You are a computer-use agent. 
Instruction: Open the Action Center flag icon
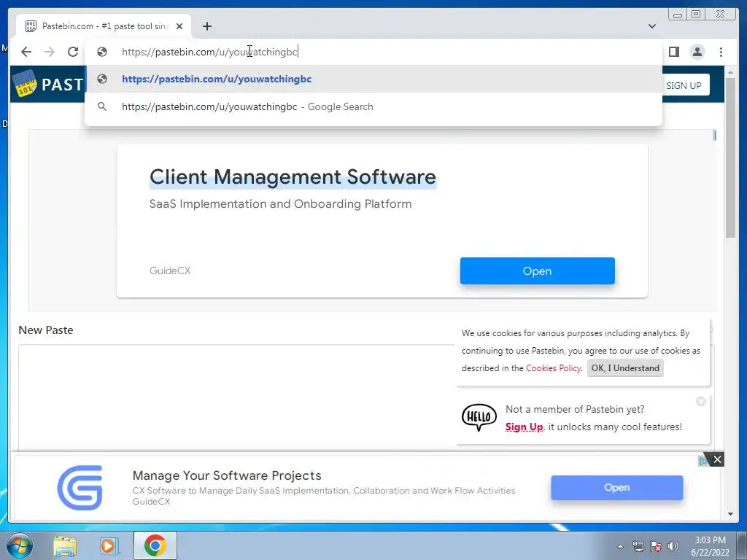click(x=656, y=546)
